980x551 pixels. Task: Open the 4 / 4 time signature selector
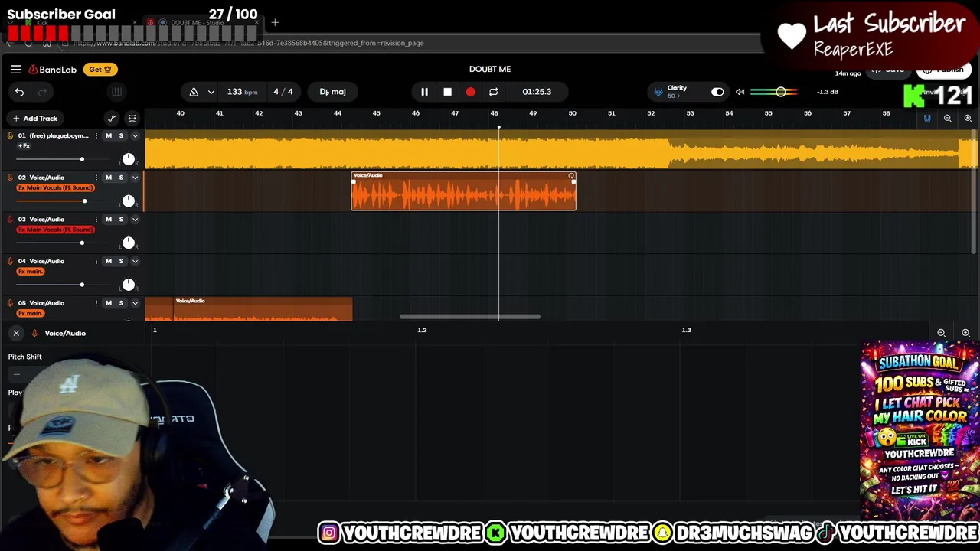(283, 92)
